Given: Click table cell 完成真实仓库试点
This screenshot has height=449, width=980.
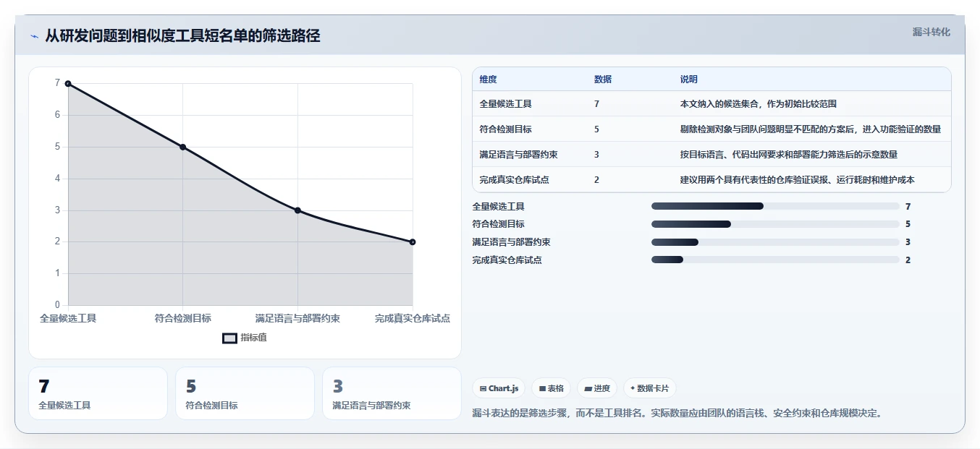Looking at the screenshot, I should 514,180.
